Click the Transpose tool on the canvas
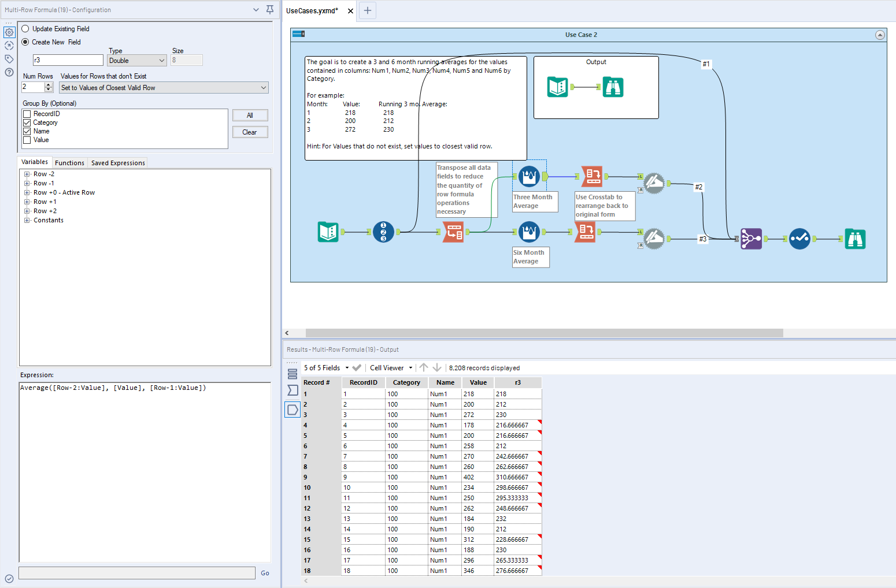Image resolution: width=896 pixels, height=588 pixels. click(x=453, y=232)
